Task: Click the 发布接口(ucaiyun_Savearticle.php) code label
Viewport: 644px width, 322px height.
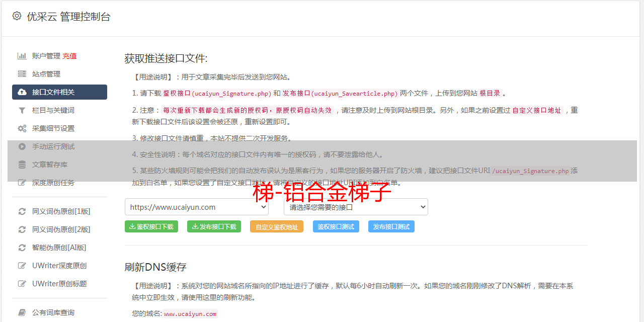Action: pyautogui.click(x=341, y=93)
